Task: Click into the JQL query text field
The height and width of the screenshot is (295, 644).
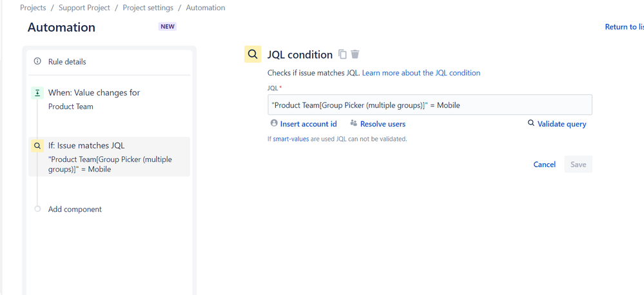Action: [x=429, y=105]
